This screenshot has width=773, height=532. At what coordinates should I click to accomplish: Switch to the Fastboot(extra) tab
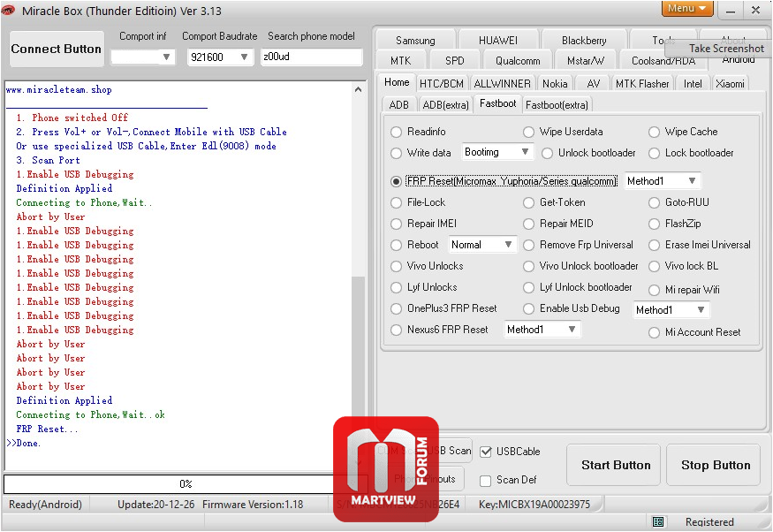click(x=557, y=105)
